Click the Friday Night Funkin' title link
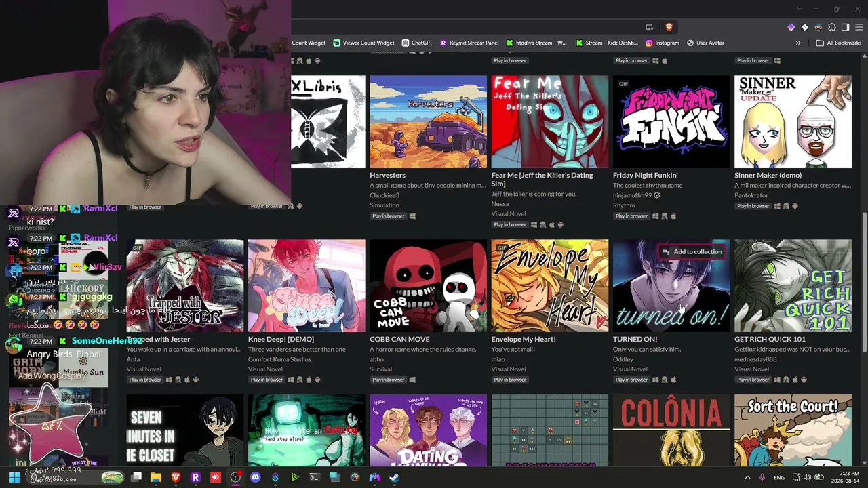This screenshot has width=868, height=488. [x=645, y=175]
